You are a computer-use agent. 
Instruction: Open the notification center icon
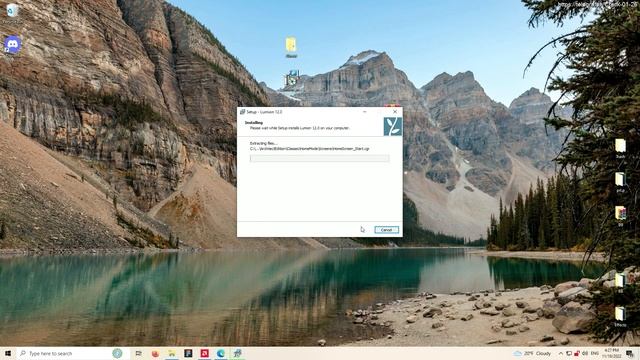tap(630, 353)
